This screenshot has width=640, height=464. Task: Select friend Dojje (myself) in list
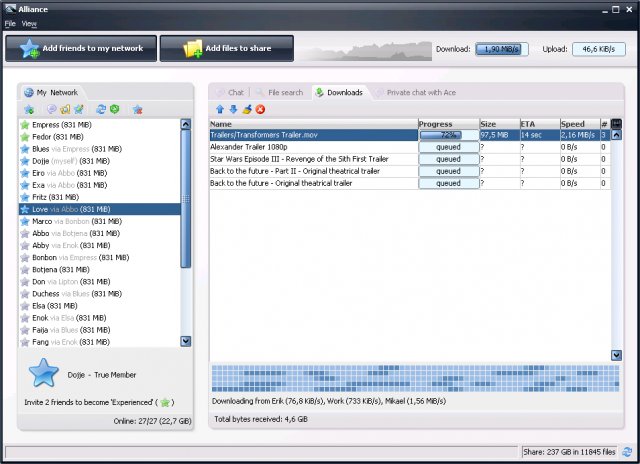tap(100, 161)
